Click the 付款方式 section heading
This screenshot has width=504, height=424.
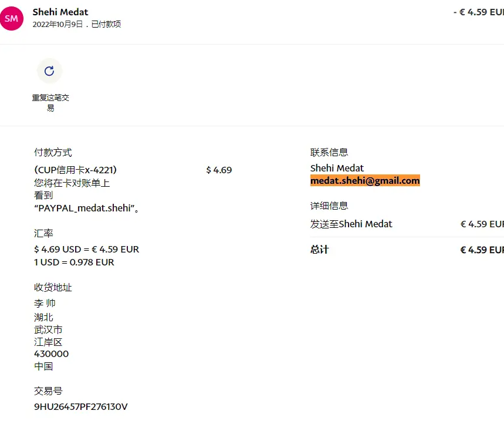[x=53, y=153]
